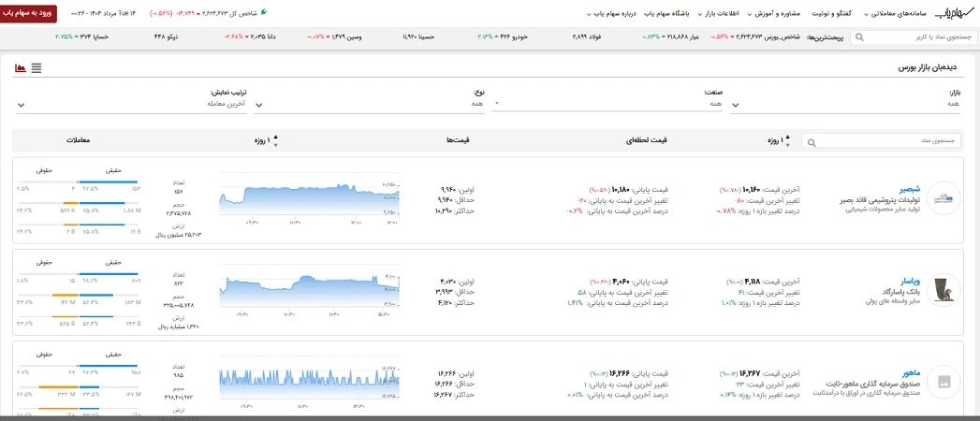Click حقوقی label in وپاسار trades

[x=46, y=263]
